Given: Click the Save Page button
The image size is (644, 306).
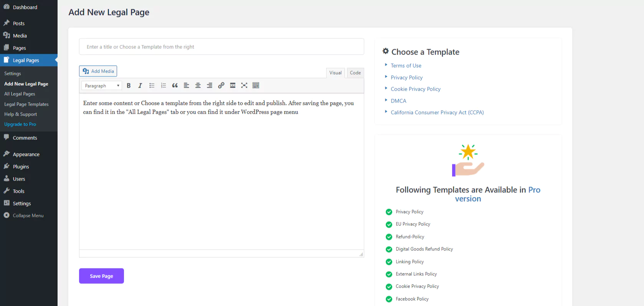Looking at the screenshot, I should (101, 276).
